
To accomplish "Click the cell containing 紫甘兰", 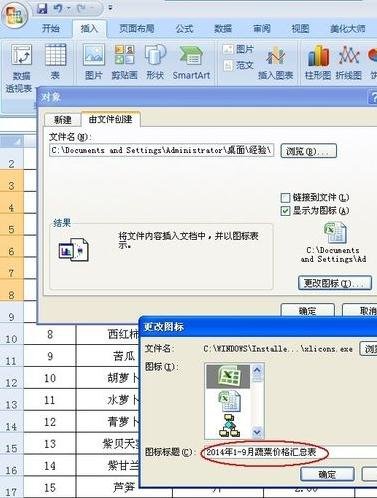I will pos(107,466).
